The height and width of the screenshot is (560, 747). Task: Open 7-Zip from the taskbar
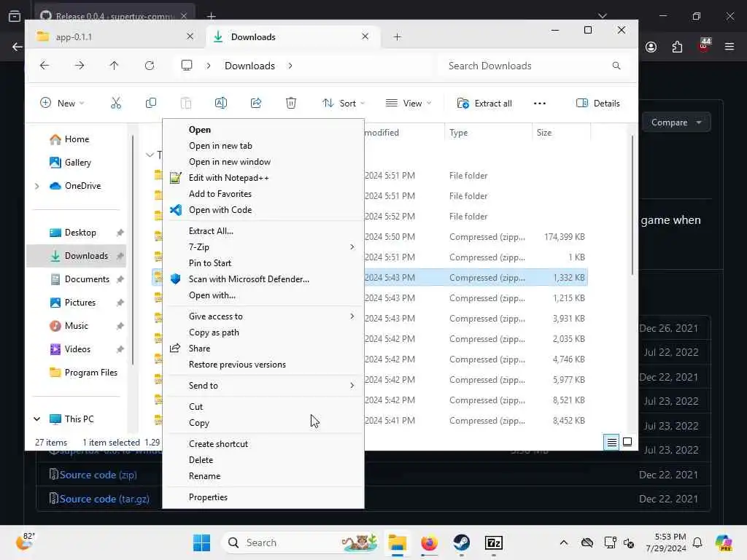click(494, 542)
